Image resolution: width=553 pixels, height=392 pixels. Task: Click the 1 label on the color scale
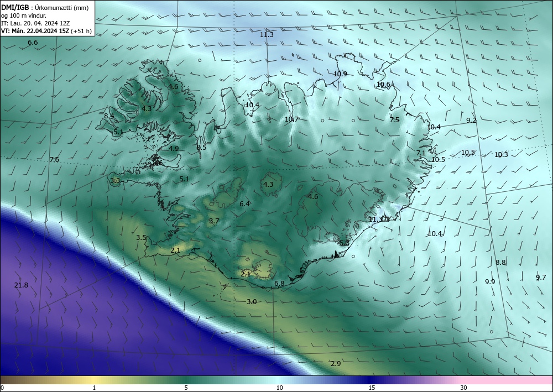point(94,388)
